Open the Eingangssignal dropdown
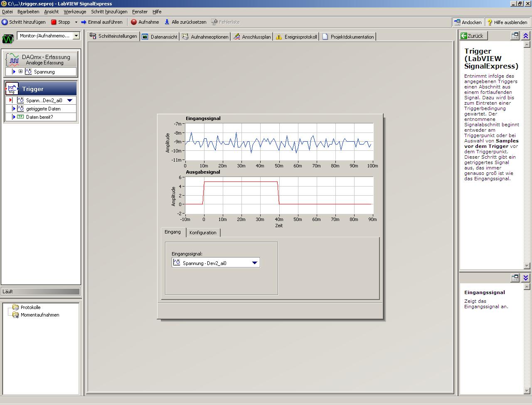 pyautogui.click(x=254, y=263)
